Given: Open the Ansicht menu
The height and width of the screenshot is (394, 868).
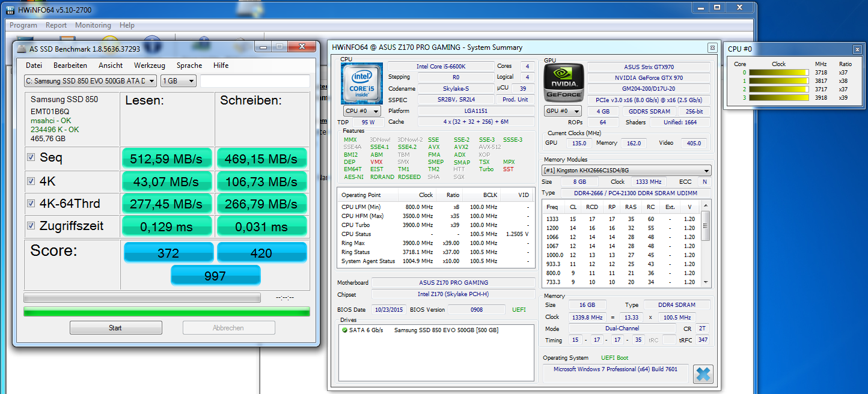Looking at the screenshot, I should [x=111, y=65].
